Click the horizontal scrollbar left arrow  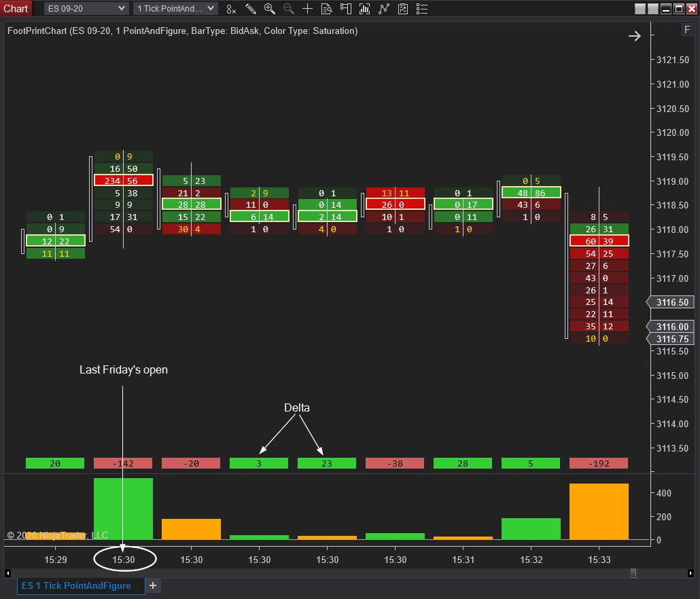pyautogui.click(x=7, y=573)
